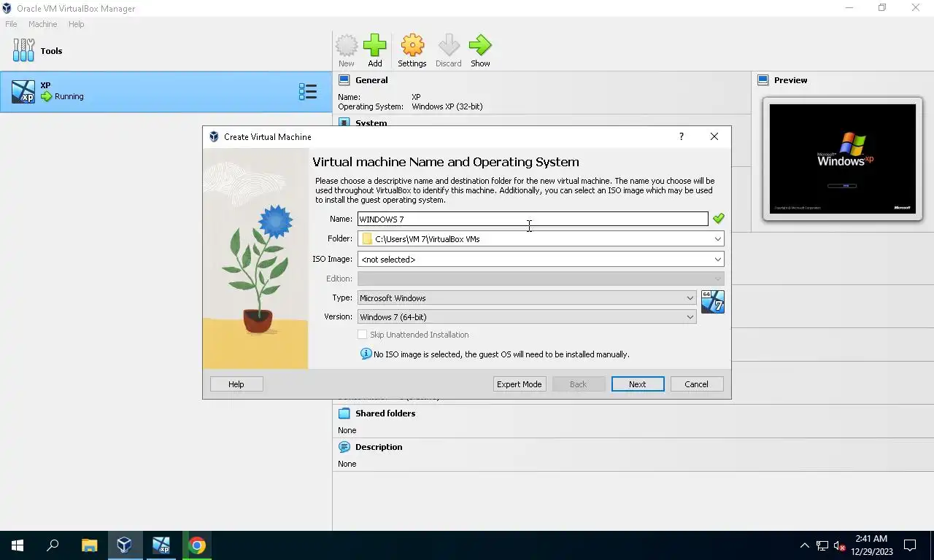The height and width of the screenshot is (560, 934).
Task: Open File Explorer from taskbar
Action: (89, 545)
